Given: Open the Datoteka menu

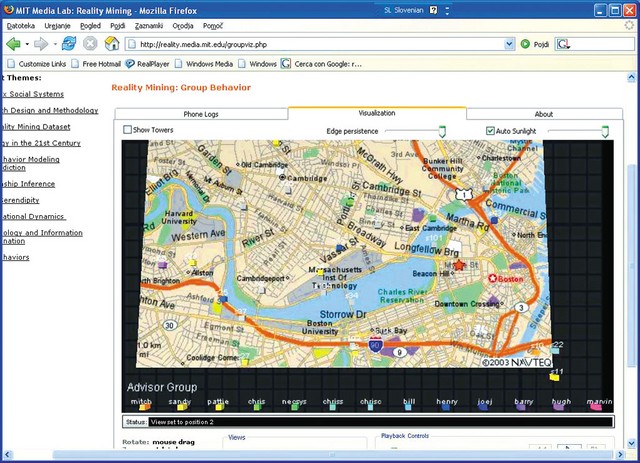Looking at the screenshot, I should [21, 26].
